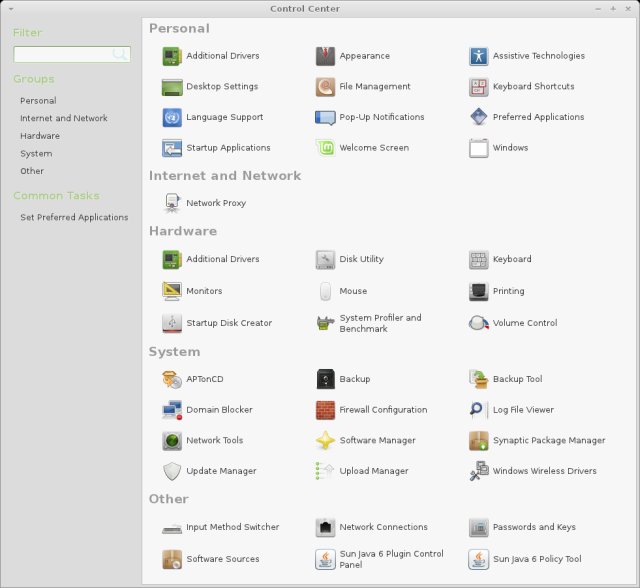The image size is (640, 588).
Task: Jump to the Personal group in sidebar
Action: [38, 100]
